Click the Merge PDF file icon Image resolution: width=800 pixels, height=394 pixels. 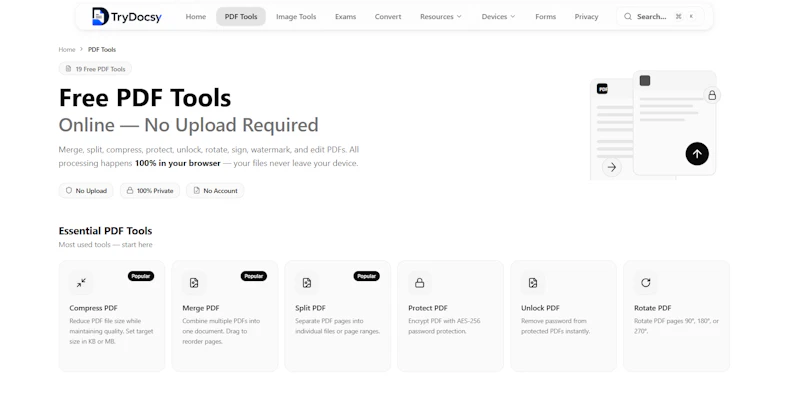coord(194,283)
